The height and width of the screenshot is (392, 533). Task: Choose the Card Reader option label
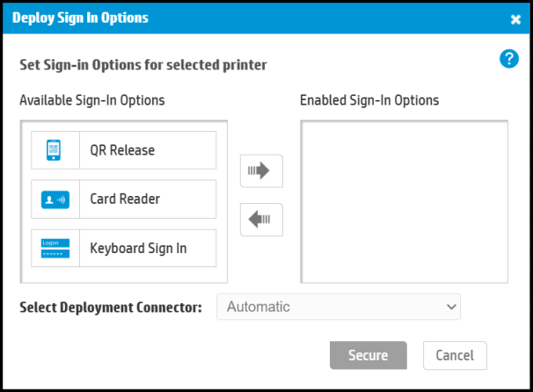[125, 200]
